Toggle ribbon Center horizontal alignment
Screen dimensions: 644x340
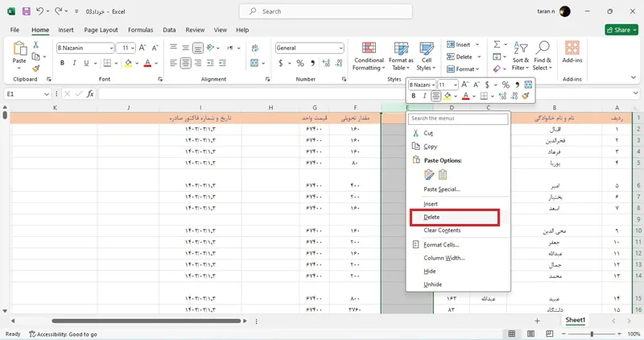pos(186,63)
